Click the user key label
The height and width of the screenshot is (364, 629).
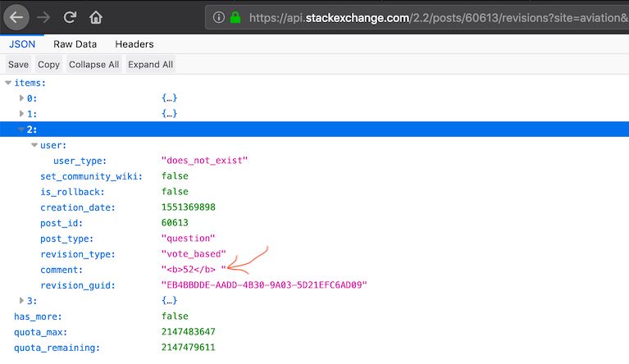click(x=53, y=145)
